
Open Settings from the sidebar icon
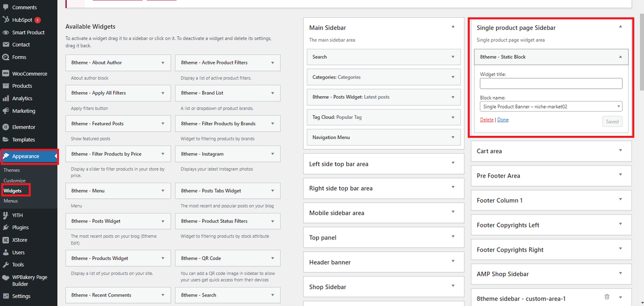[x=6, y=296]
